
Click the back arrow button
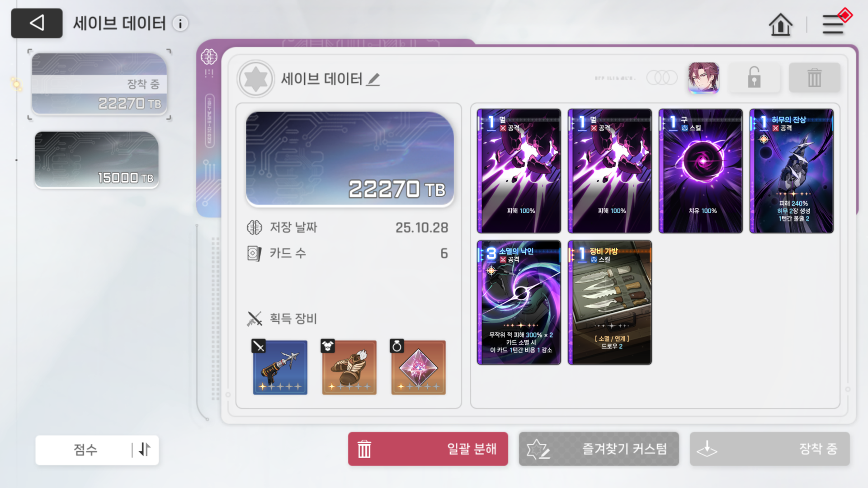pos(37,23)
